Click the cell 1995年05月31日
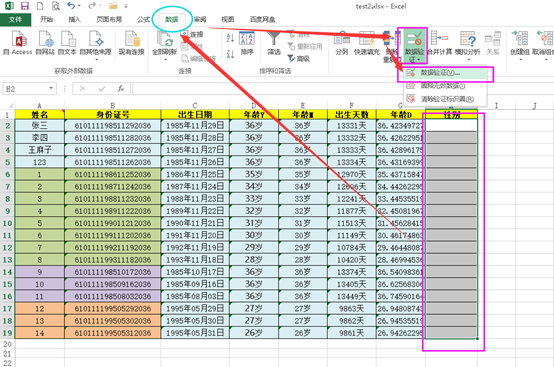 click(x=195, y=333)
